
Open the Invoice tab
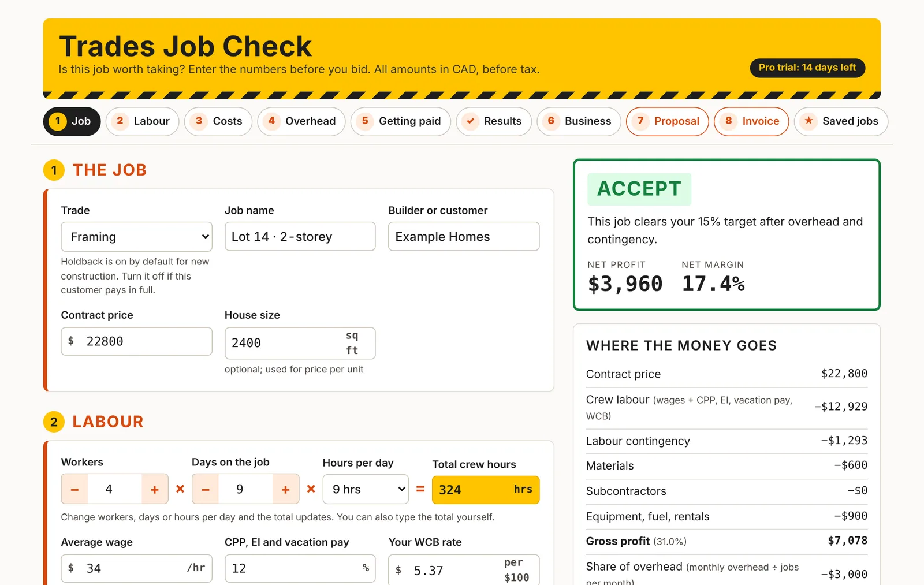[751, 121]
